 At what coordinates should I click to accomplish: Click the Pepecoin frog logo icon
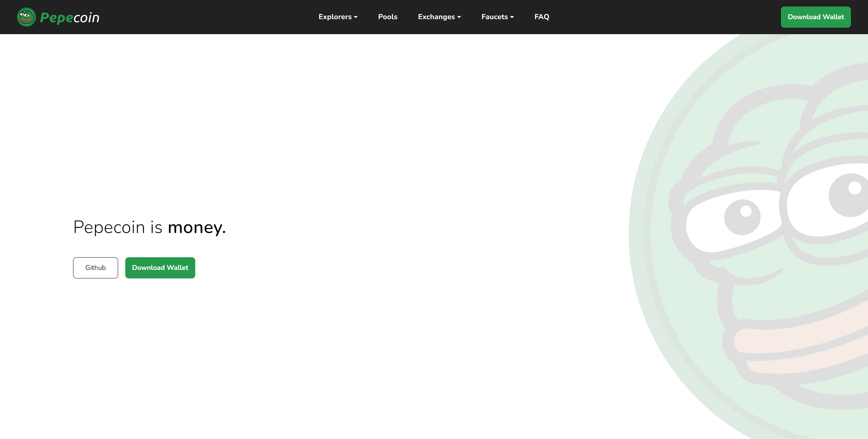coord(26,17)
